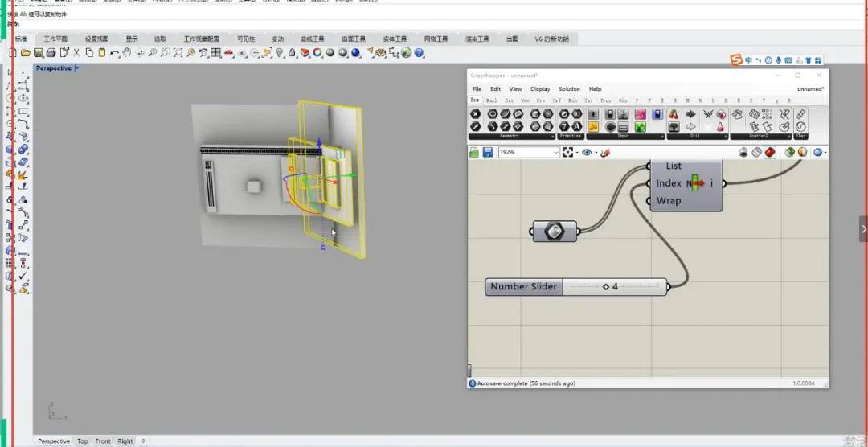Toggle the Wireframe preview mode icon
The width and height of the screenshot is (868, 447).
tap(756, 152)
